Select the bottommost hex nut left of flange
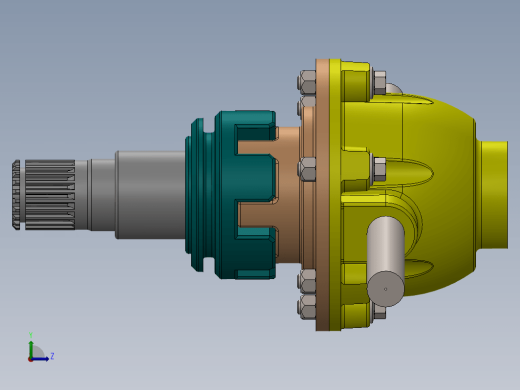Image resolution: width=520 pixels, height=390 pixels. point(307,307)
